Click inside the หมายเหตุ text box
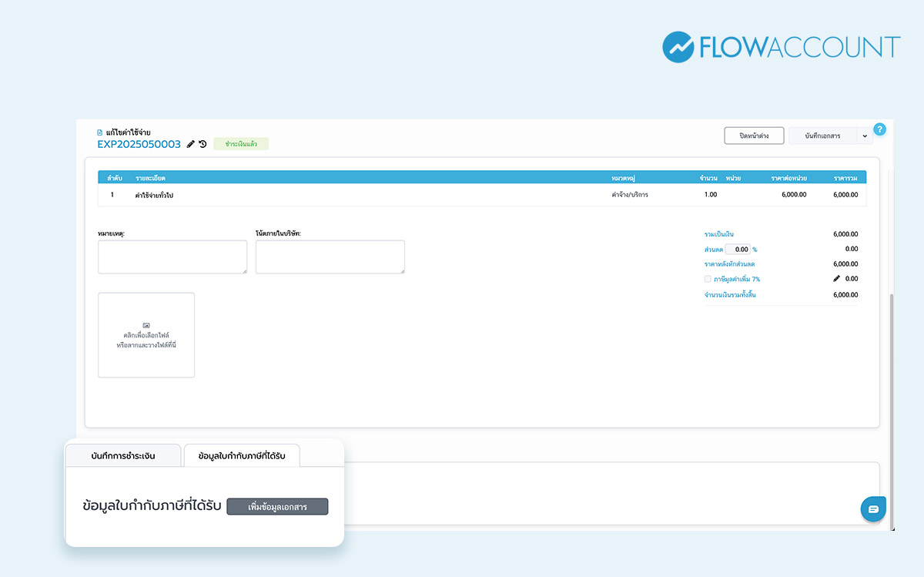This screenshot has height=577, width=924. pos(172,257)
